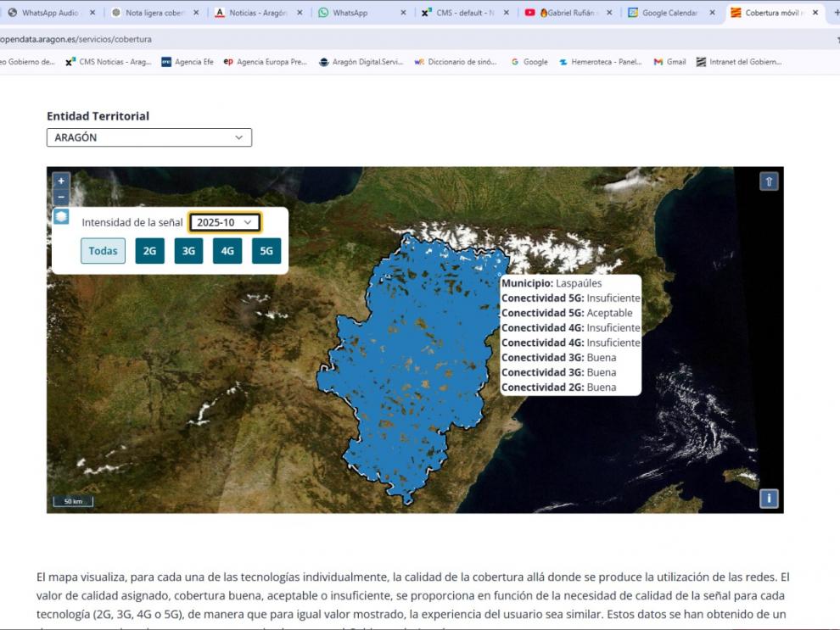
Task: Filter map by 4G coverage
Action: coord(227,251)
